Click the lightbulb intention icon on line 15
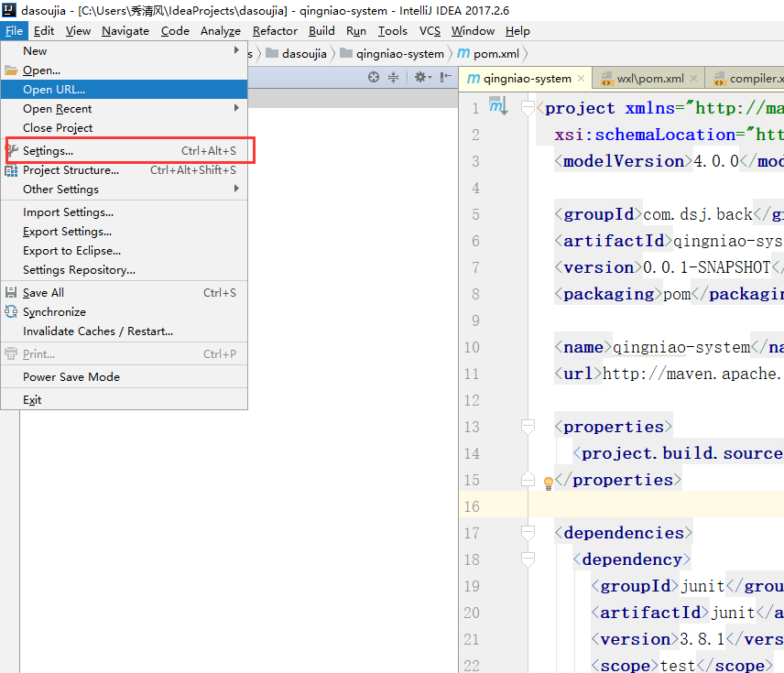This screenshot has width=784, height=673. point(548,483)
